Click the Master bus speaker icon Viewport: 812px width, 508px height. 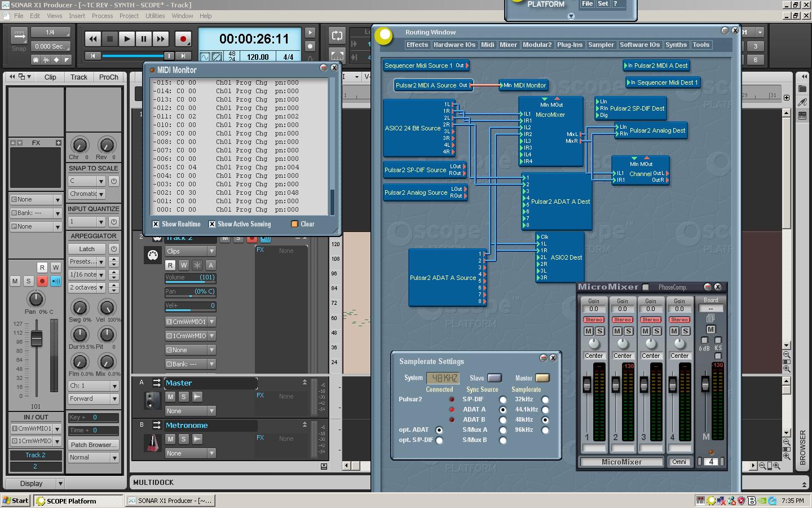152,401
